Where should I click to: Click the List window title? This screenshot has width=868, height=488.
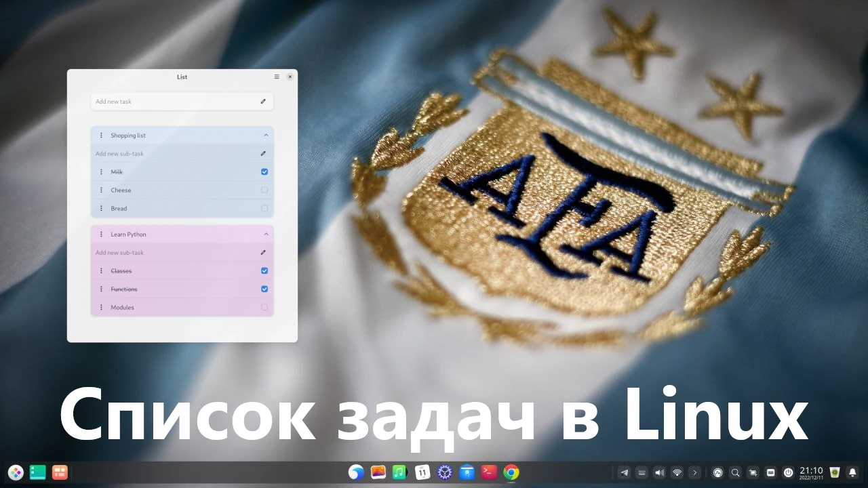pos(182,77)
